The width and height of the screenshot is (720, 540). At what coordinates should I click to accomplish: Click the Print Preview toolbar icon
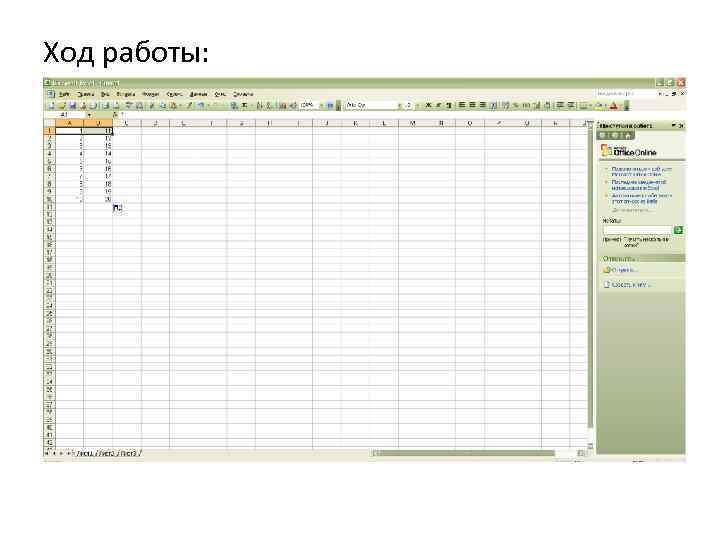coord(116,105)
